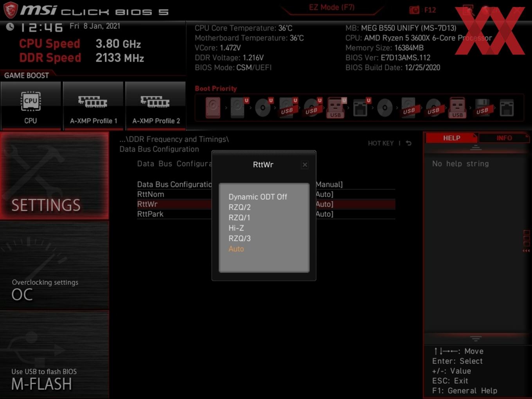Choose Auto in the RttWr list
This screenshot has width=532, height=399.
point(236,249)
